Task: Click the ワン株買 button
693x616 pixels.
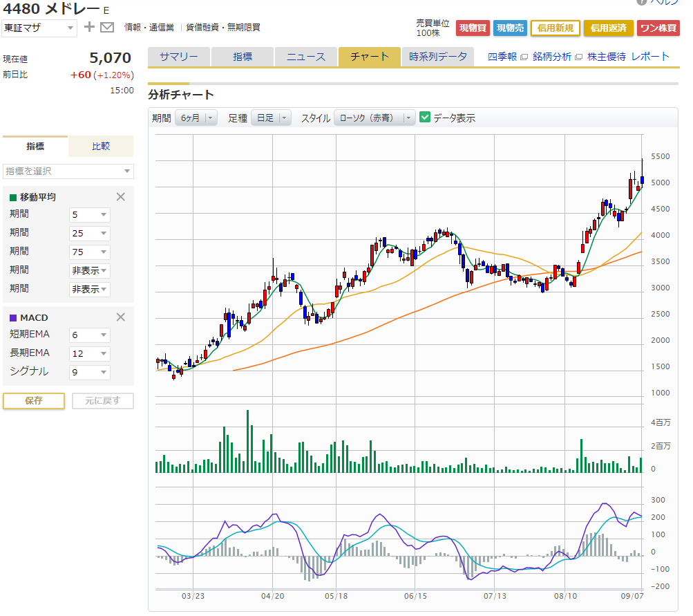Action: click(x=658, y=28)
